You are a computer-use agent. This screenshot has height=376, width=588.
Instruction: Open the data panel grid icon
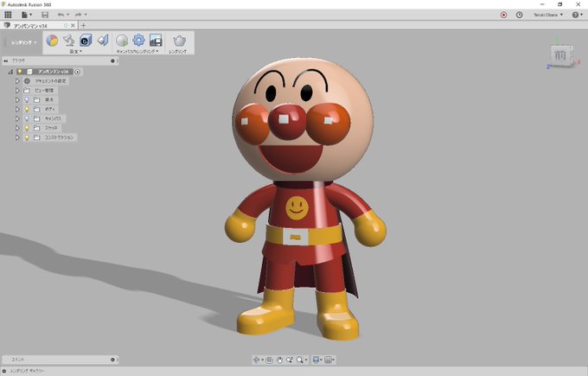[x=8, y=15]
